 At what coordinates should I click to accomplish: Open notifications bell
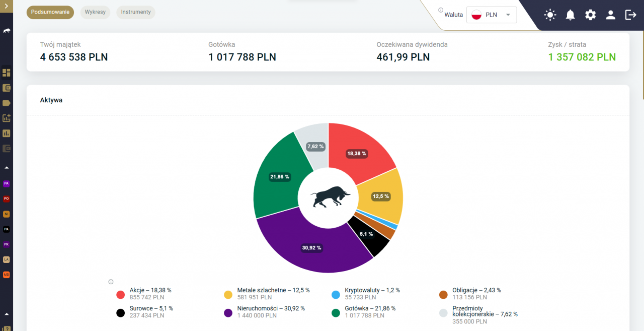[570, 15]
